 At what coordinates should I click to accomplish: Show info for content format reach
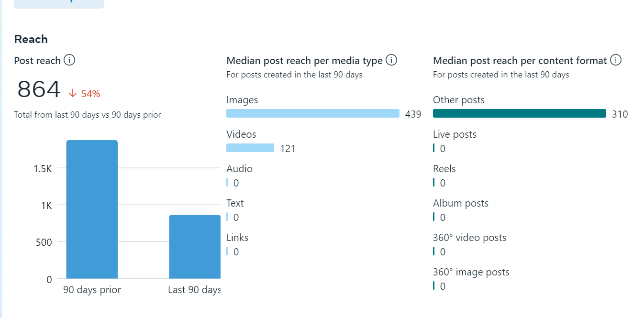(616, 60)
